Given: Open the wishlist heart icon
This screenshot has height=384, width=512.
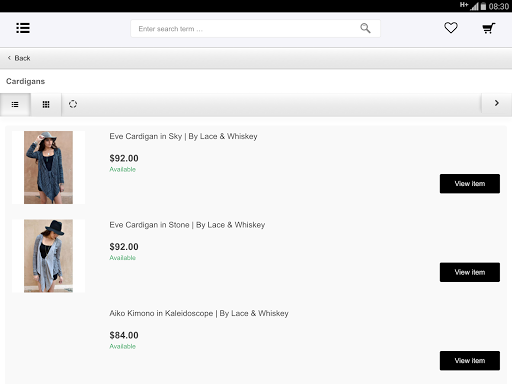Looking at the screenshot, I should pyautogui.click(x=451, y=28).
